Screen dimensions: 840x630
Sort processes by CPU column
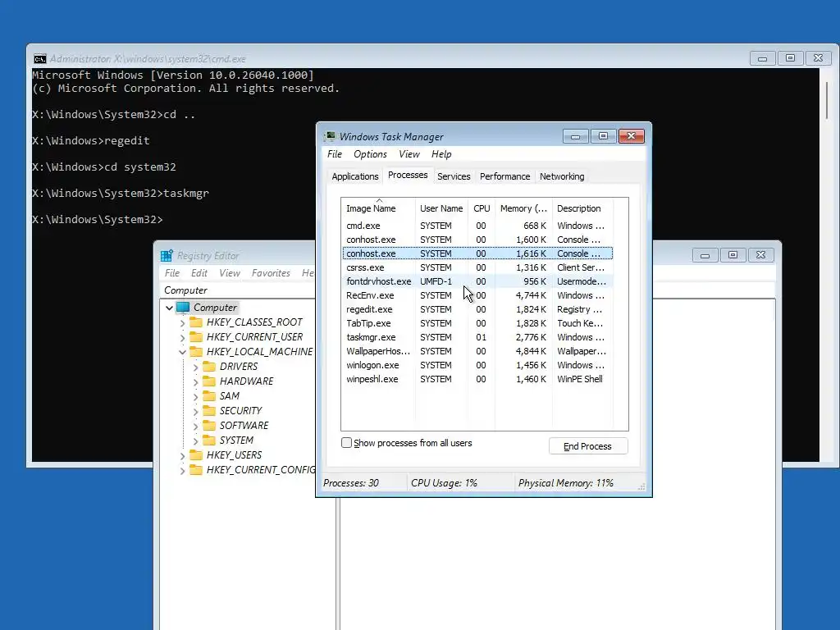click(482, 208)
